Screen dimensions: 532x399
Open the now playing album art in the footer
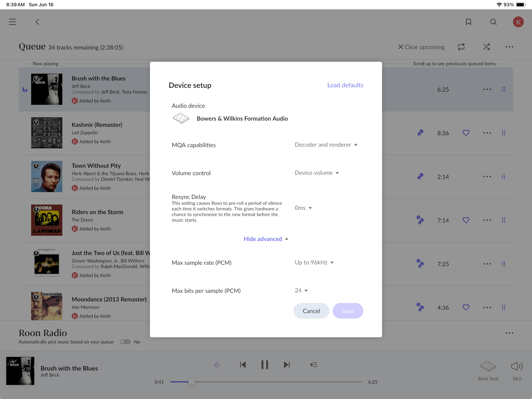pos(20,371)
